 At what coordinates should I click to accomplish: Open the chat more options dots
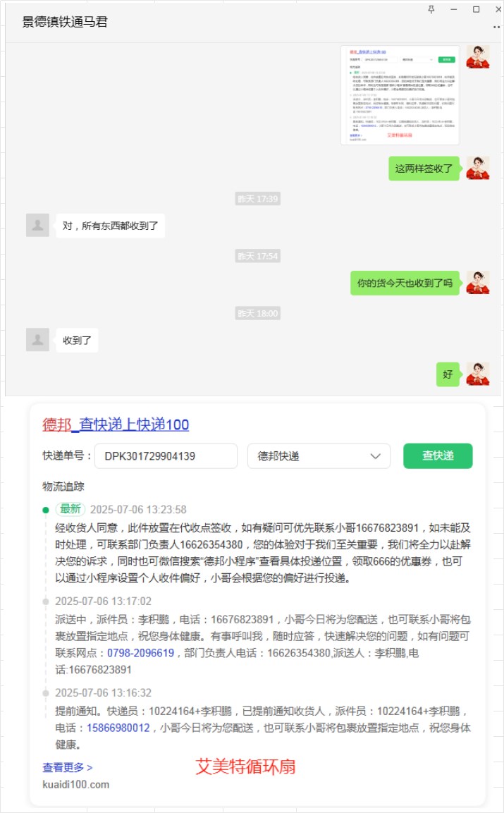tap(496, 27)
